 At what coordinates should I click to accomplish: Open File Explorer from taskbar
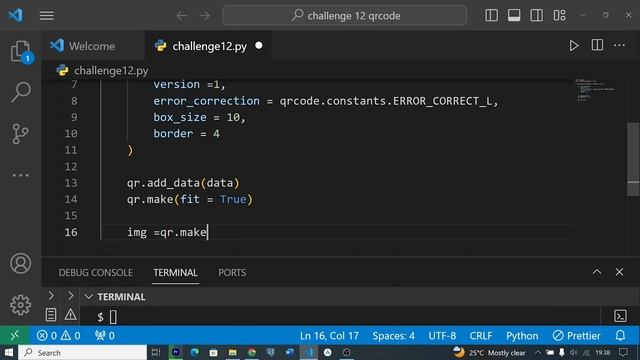[x=233, y=352]
